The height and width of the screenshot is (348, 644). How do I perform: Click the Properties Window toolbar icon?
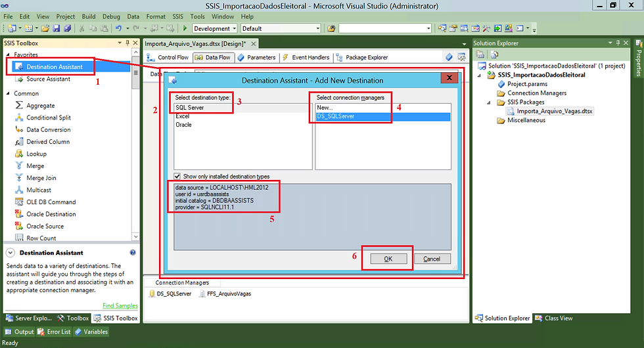[453, 28]
